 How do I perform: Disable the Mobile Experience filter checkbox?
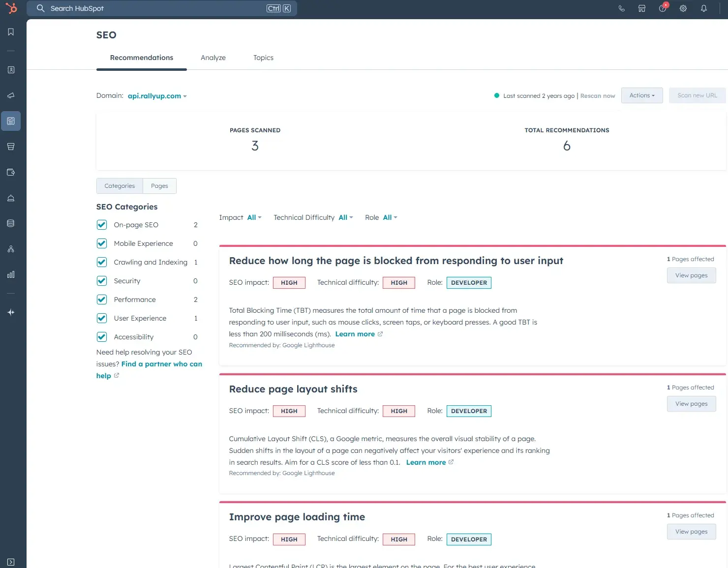click(x=101, y=243)
